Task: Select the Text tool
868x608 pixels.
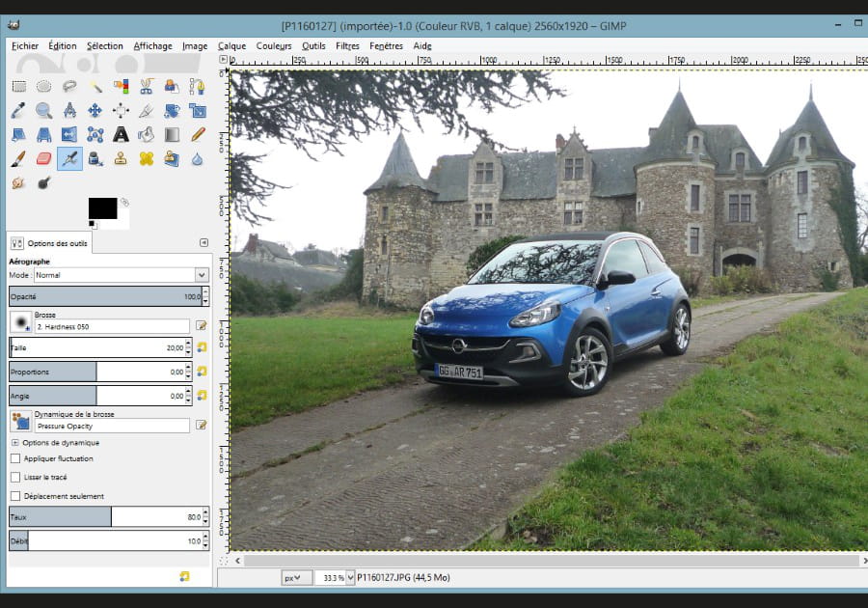Action: [x=121, y=134]
